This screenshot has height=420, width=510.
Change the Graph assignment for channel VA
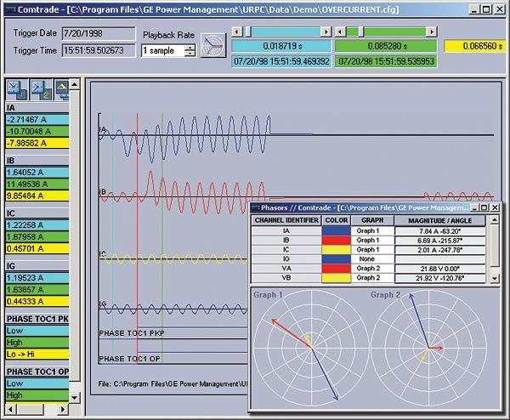367,269
